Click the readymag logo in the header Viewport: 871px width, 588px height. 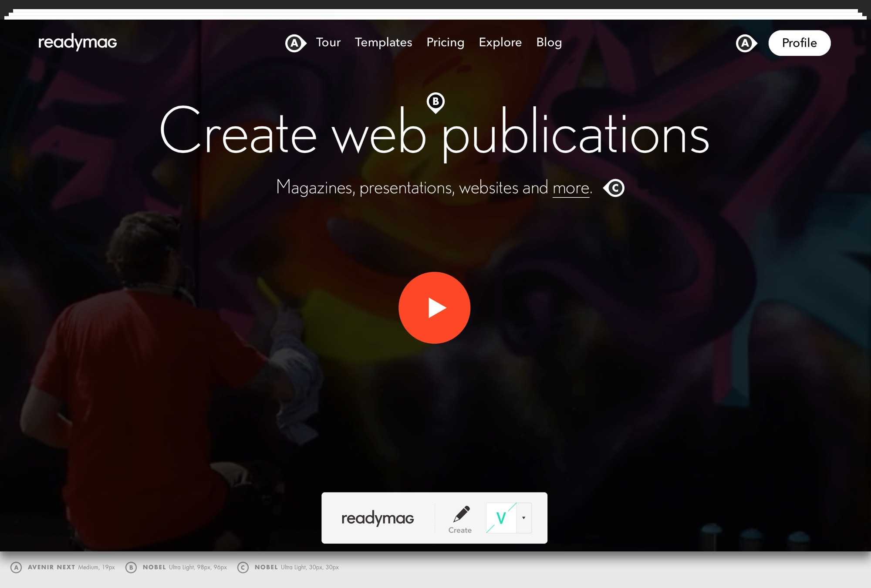click(78, 42)
